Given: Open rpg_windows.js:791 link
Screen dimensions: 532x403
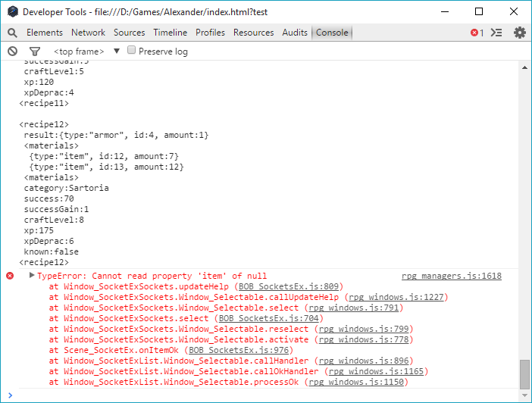Looking at the screenshot, I should click(354, 308).
